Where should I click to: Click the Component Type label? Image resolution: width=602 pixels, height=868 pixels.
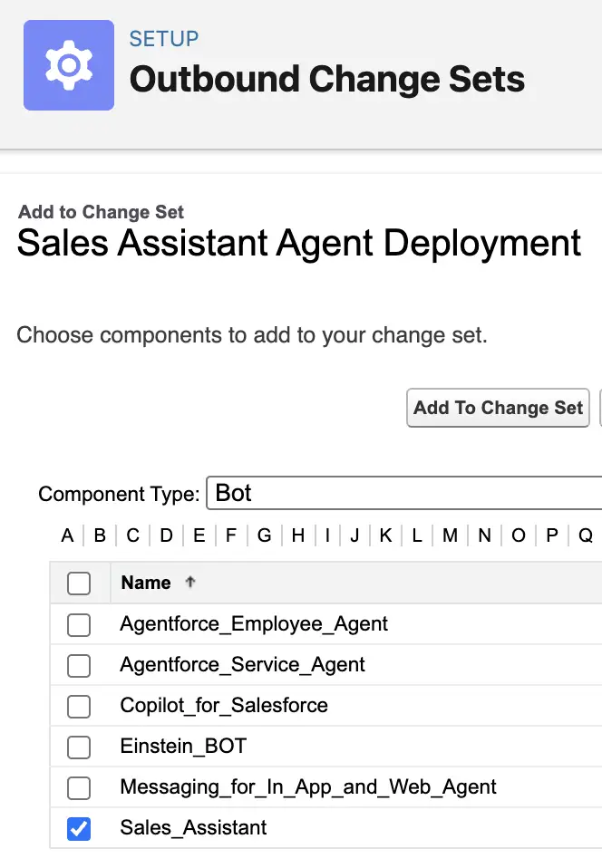[x=119, y=494]
